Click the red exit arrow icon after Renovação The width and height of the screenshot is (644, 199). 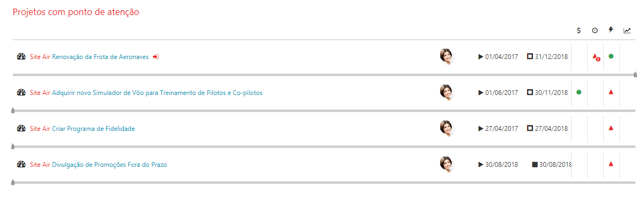point(156,56)
